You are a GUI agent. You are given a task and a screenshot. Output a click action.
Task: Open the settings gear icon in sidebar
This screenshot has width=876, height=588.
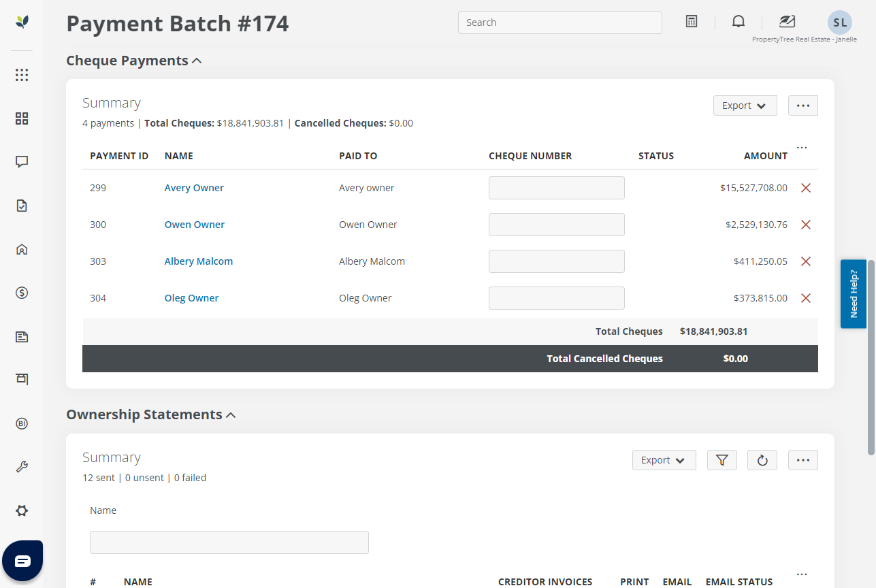click(x=22, y=510)
